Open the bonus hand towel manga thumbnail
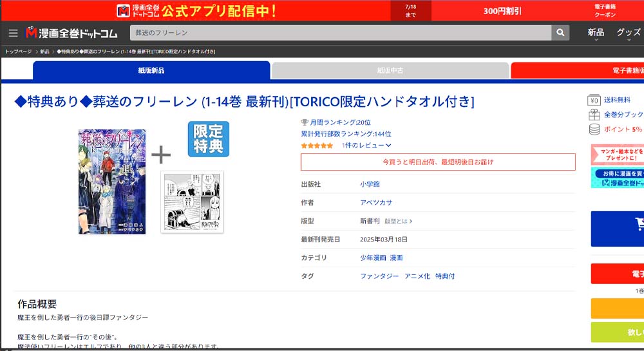644x351 pixels. (192, 202)
